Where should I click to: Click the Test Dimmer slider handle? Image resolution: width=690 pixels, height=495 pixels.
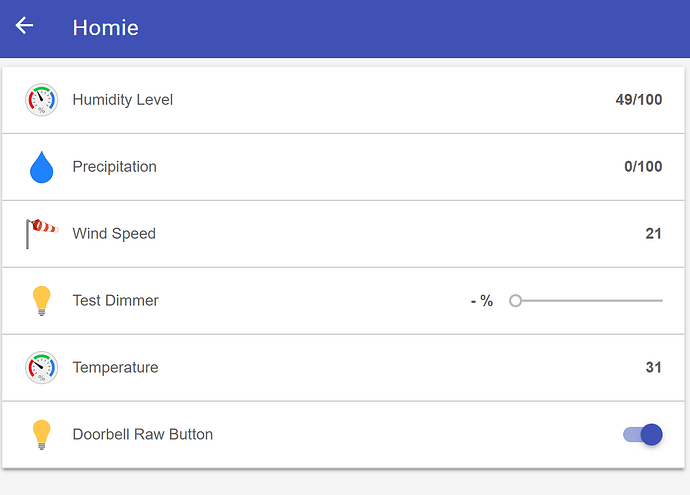click(x=516, y=300)
